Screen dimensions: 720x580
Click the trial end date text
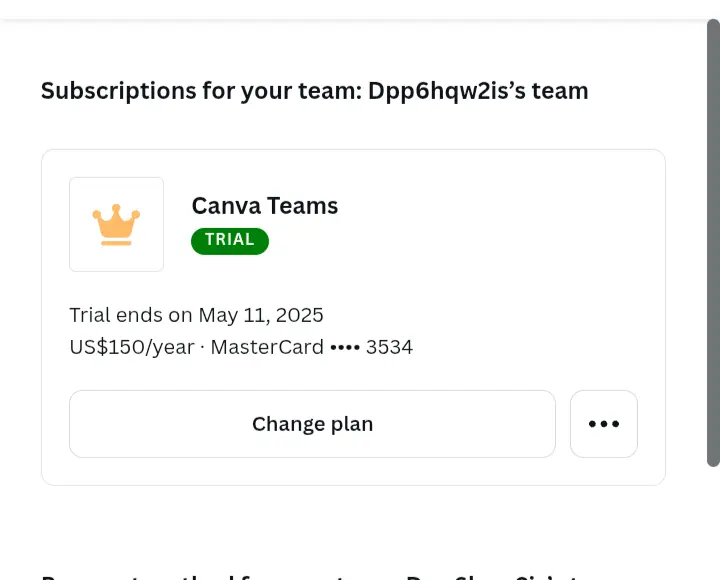coord(197,315)
